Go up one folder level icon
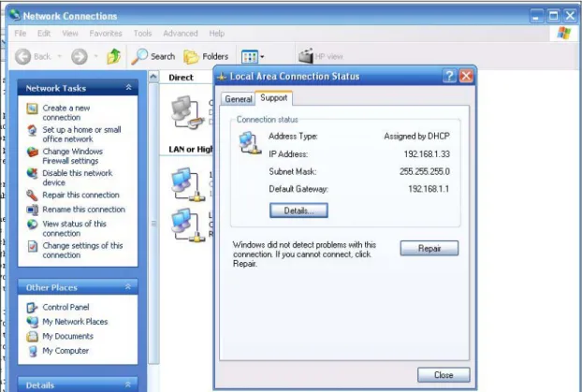Viewport: 582px width, 392px height. [114, 56]
